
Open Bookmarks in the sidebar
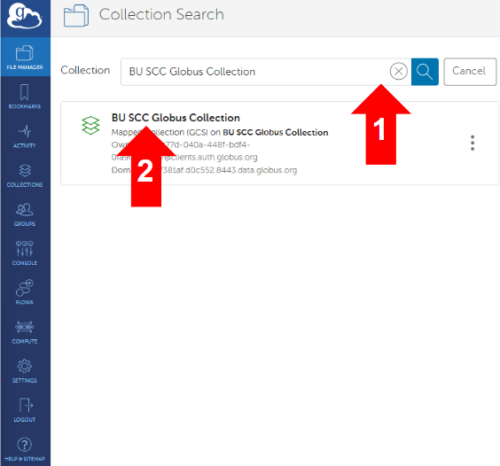coord(25,96)
